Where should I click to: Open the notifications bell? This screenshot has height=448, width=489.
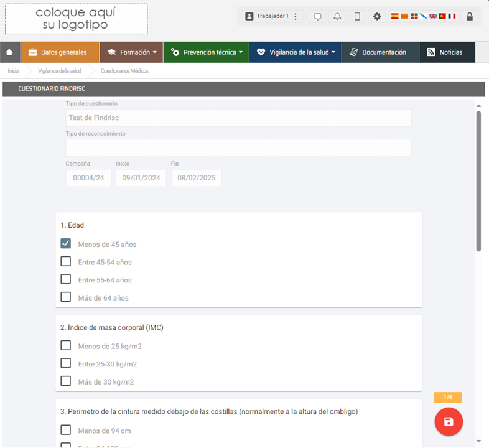coord(337,17)
